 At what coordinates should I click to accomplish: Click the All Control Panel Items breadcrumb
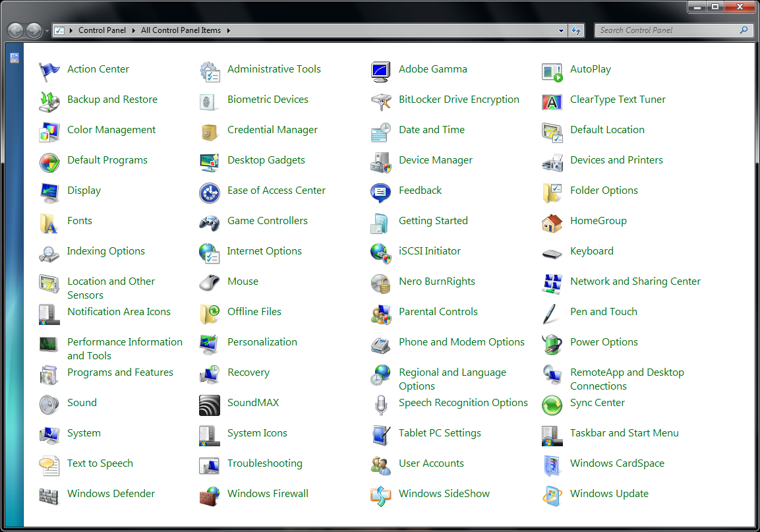(181, 30)
